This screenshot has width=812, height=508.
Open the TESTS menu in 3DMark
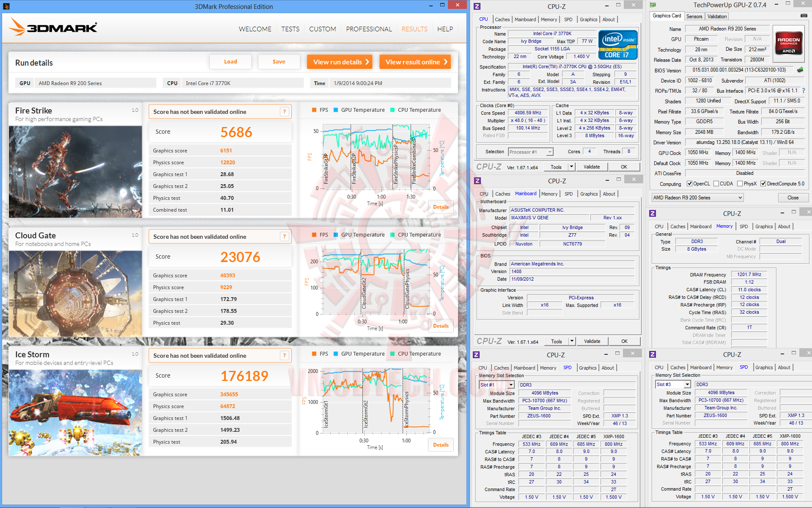tap(290, 29)
